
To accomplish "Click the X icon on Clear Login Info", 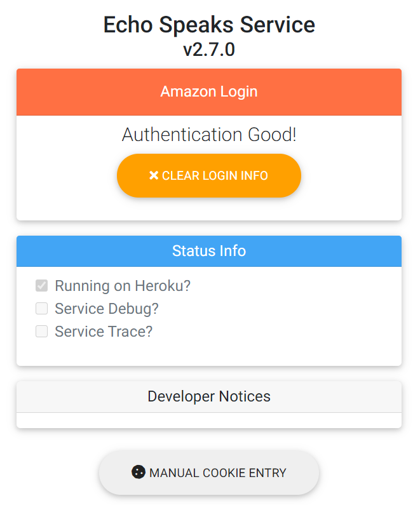I will 154,175.
